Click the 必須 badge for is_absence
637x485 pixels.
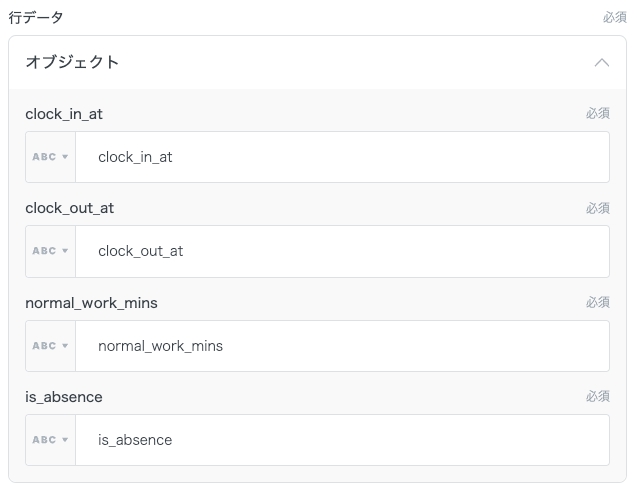[597, 397]
